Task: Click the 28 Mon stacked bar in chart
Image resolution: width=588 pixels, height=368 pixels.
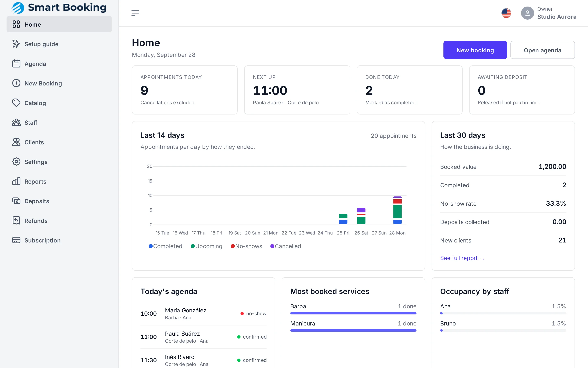Action: tap(397, 210)
